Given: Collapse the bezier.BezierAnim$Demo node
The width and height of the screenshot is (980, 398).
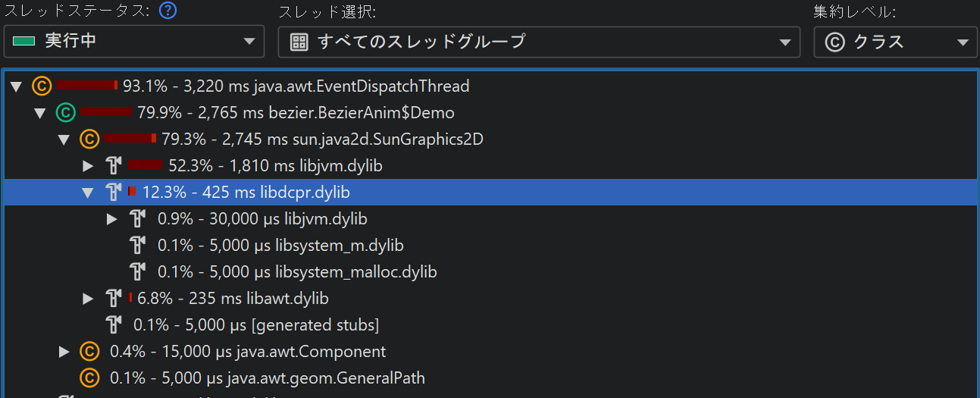Looking at the screenshot, I should coord(41,113).
